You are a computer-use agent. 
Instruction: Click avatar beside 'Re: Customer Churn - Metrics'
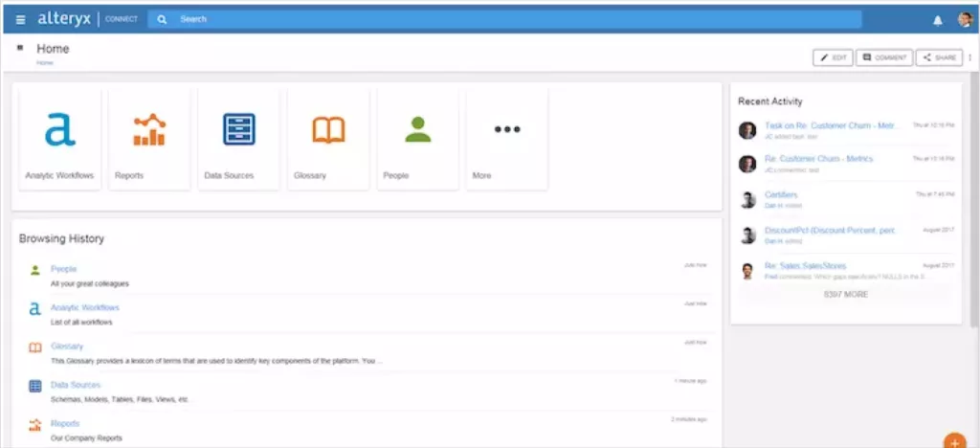point(747,164)
